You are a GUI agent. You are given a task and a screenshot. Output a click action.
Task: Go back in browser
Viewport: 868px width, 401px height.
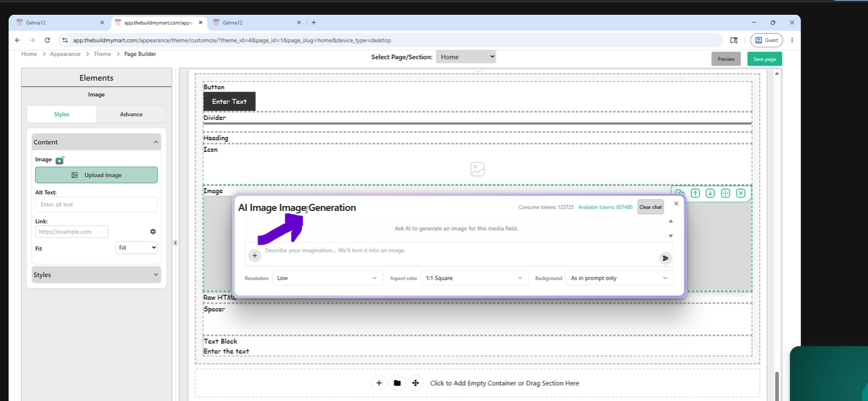click(18, 40)
